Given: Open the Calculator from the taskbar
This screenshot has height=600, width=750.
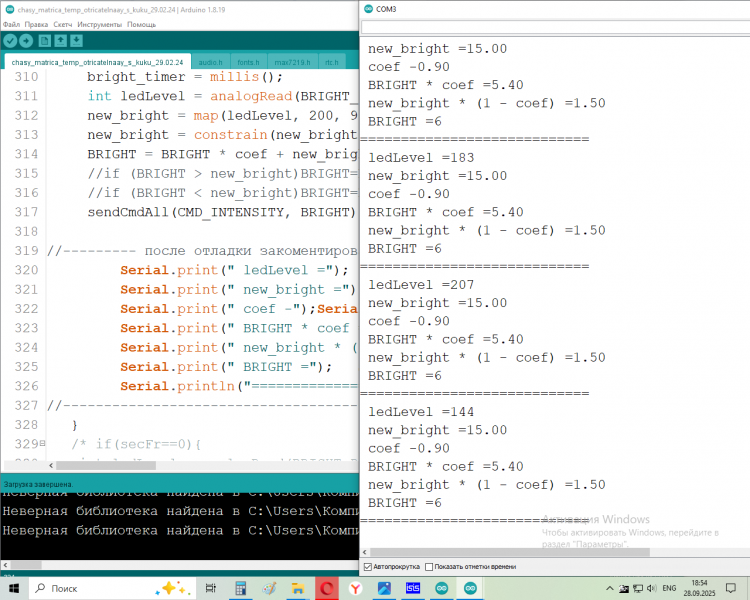Looking at the screenshot, I should [240, 588].
